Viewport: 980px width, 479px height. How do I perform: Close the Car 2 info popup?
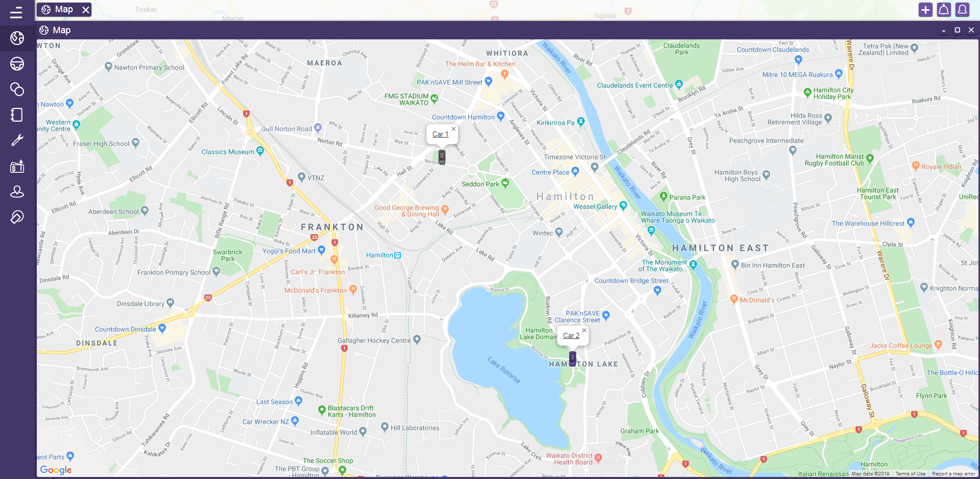pos(584,330)
